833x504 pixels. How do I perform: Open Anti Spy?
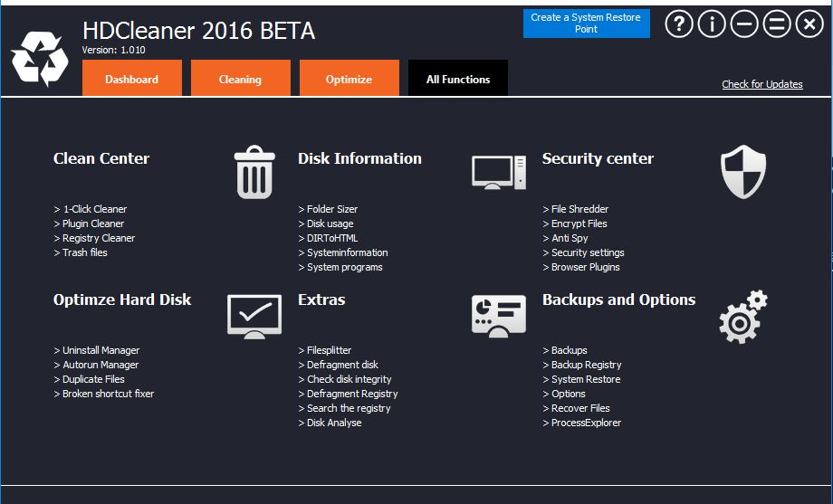click(x=565, y=238)
